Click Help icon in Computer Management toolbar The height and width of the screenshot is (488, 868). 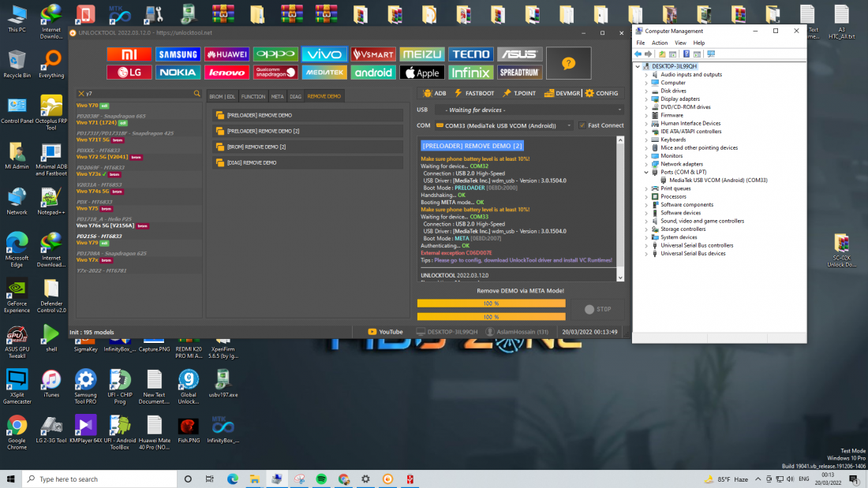(x=687, y=54)
